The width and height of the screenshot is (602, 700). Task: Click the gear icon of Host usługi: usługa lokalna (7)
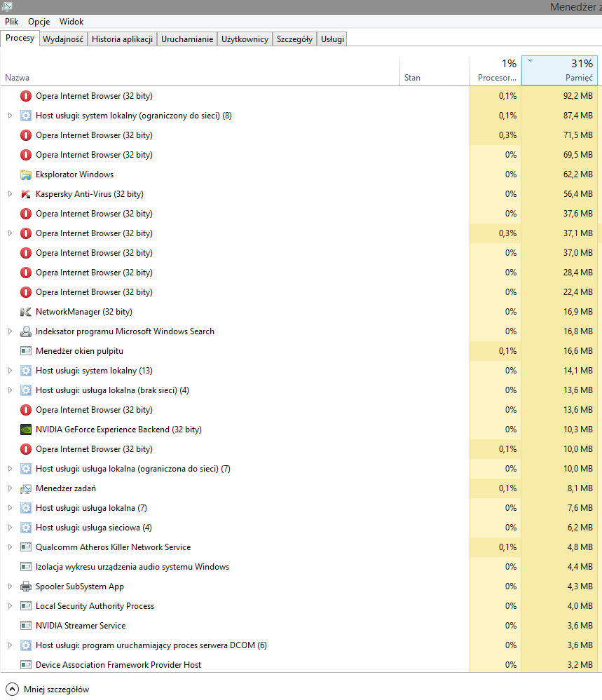click(26, 508)
